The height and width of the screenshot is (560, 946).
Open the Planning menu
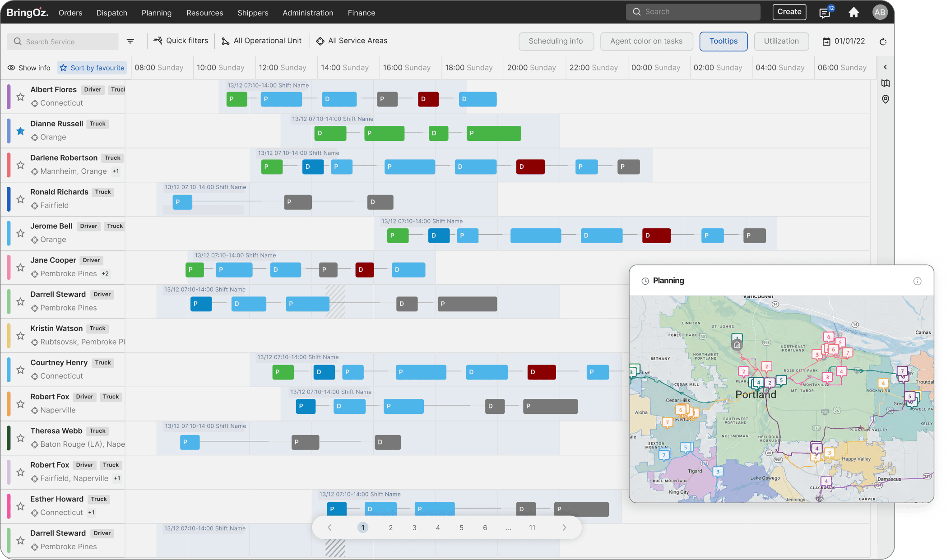click(157, 13)
